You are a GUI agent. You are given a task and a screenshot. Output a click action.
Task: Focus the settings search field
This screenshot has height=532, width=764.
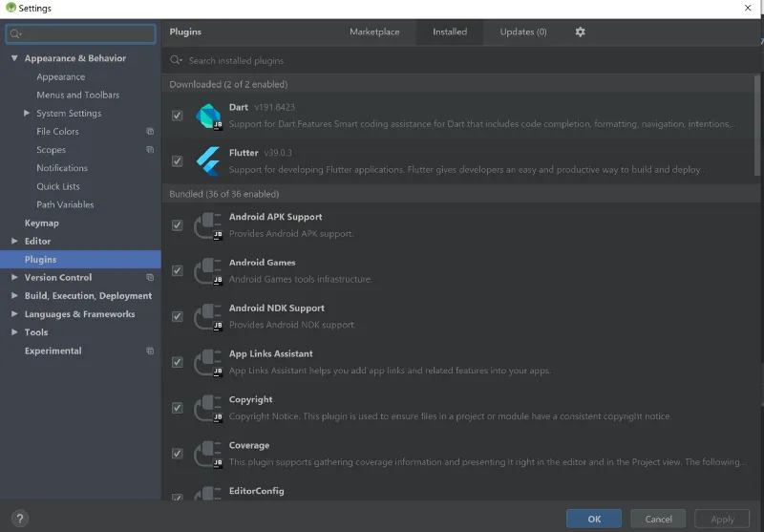[81, 33]
